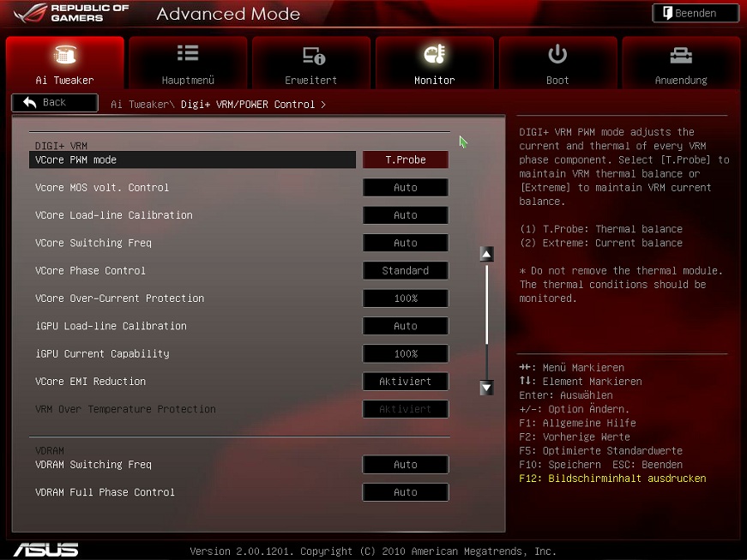Viewport: 747px width, 560px height.
Task: Click the scroll down arrow
Action: [486, 388]
